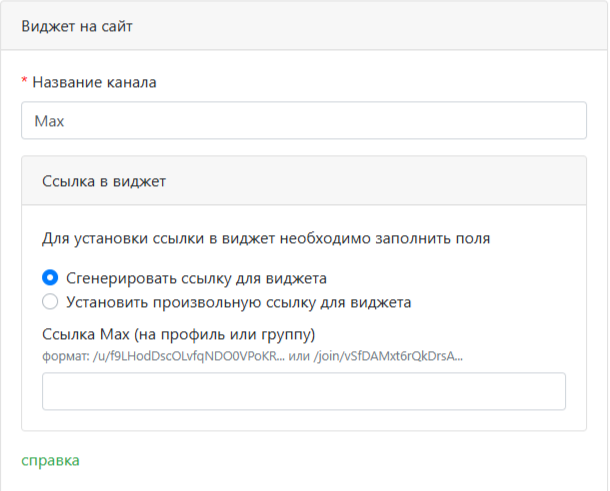This screenshot has height=491, width=610.
Task: Click the word "формат:" in the hint
Action: [66, 355]
